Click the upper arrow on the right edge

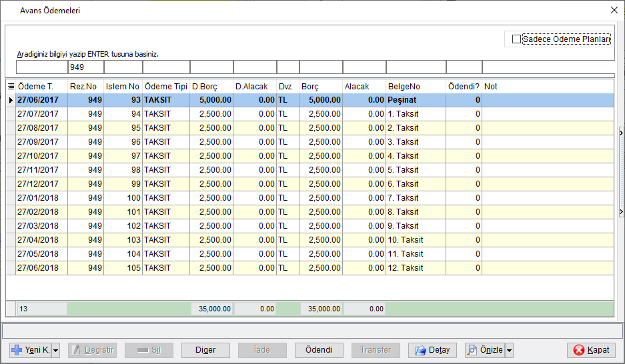622,133
